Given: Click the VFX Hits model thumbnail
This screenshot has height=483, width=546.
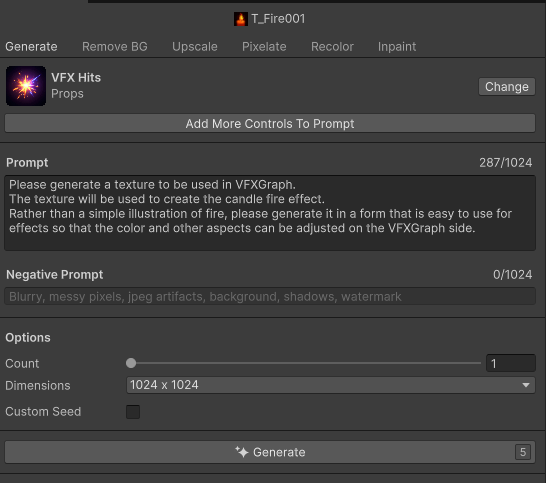Looking at the screenshot, I should click(x=26, y=86).
